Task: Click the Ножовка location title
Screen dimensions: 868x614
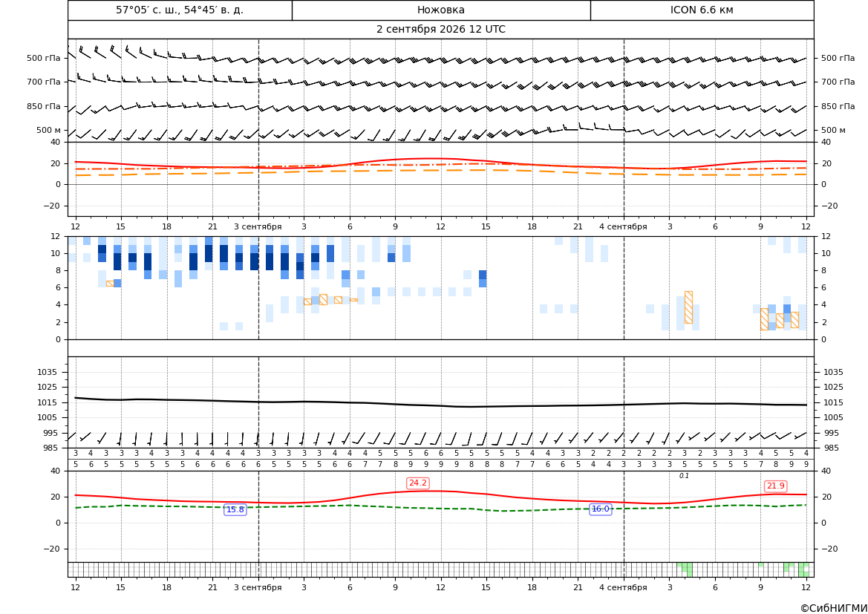Action: [440, 10]
